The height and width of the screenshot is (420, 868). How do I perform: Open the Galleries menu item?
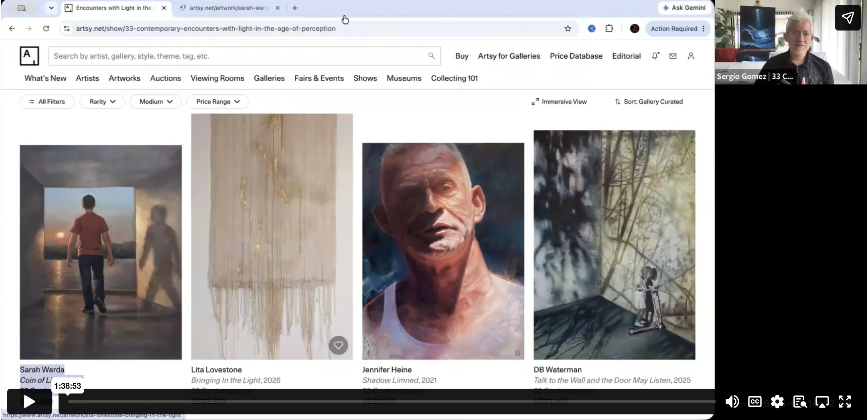coord(269,78)
